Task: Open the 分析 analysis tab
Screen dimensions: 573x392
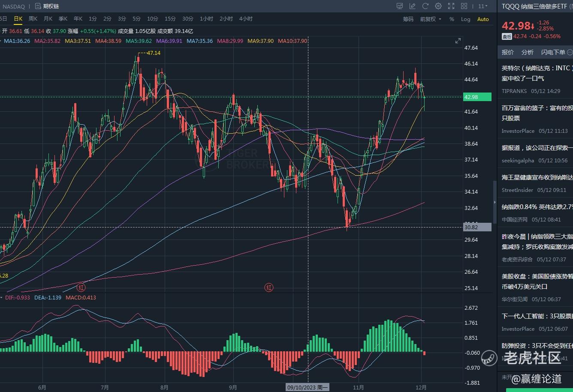Action: [x=528, y=52]
